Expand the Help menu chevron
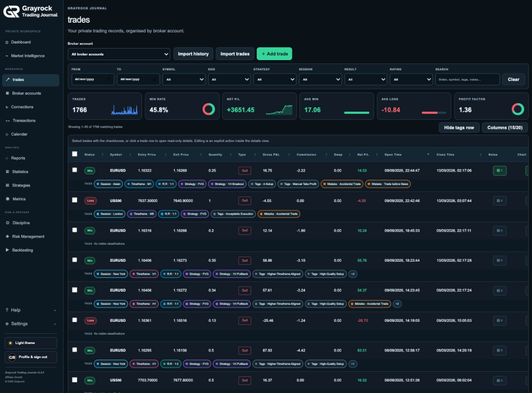 coord(55,311)
